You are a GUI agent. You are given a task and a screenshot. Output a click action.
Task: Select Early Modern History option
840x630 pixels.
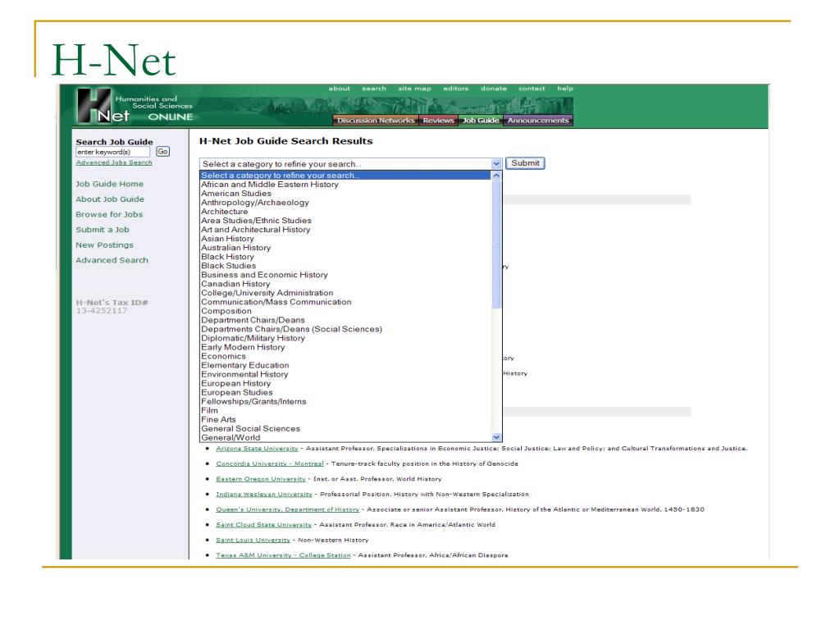(345, 347)
